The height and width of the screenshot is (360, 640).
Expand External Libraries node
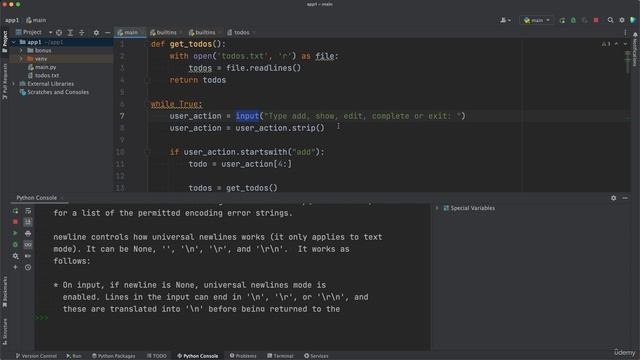(13, 84)
